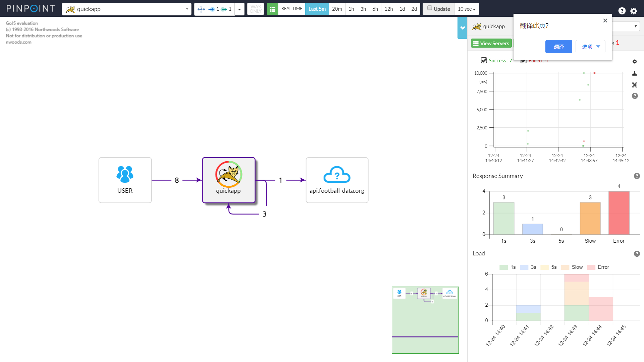Screen dimensions: 644x362
Task: Select the quickapp Tomcat node
Action: [229, 180]
